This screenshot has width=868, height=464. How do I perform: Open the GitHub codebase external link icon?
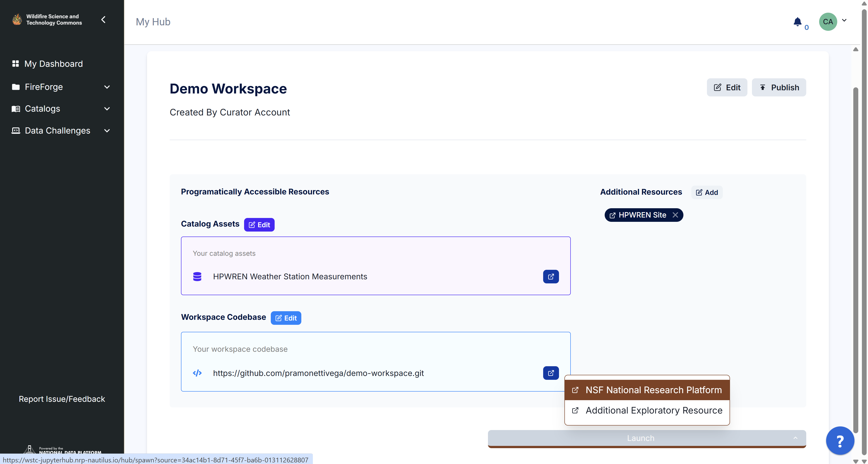click(551, 373)
